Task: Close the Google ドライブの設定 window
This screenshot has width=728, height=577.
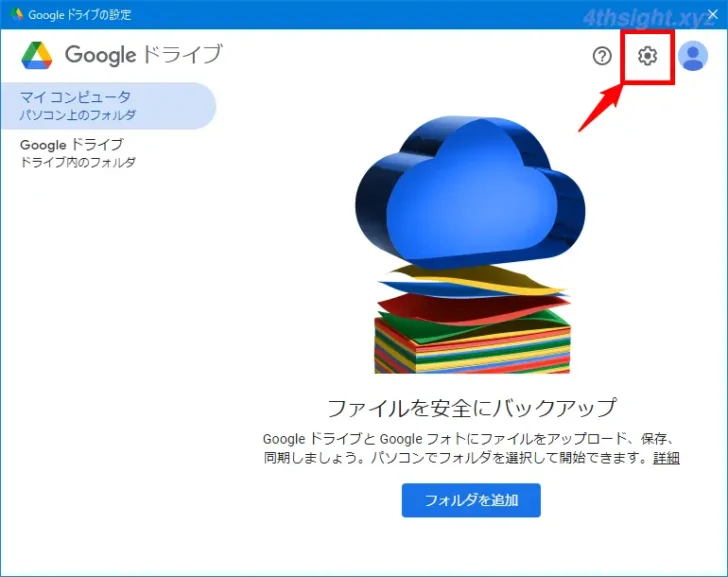Action: [713, 14]
